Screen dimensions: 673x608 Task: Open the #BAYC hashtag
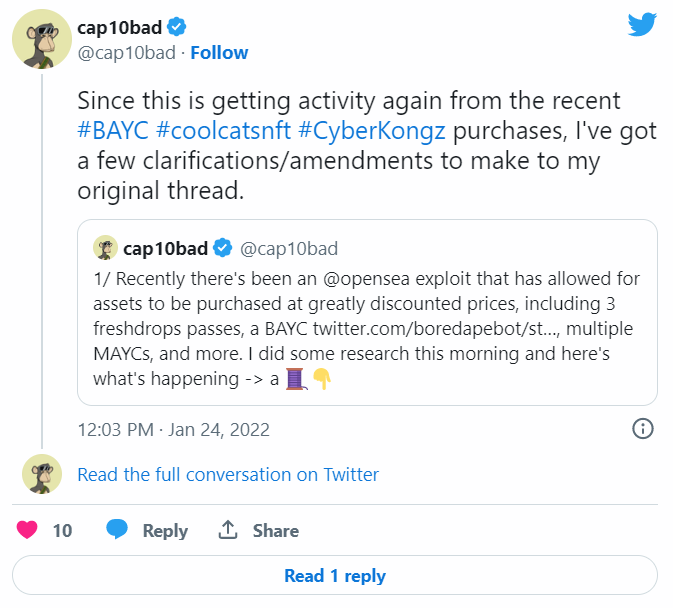pyautogui.click(x=112, y=131)
